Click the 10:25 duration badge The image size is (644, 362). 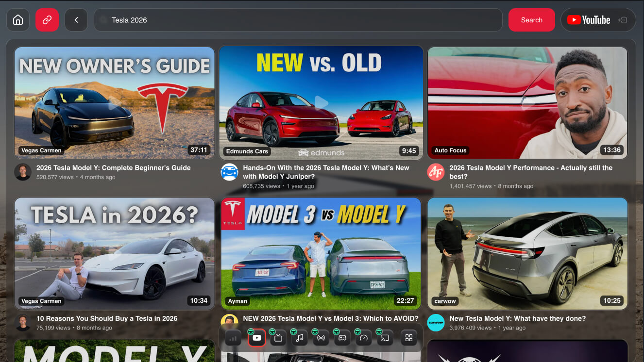coord(611,300)
